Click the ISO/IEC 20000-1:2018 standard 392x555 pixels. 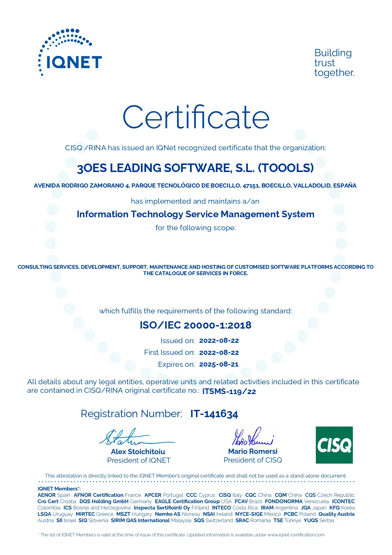(x=195, y=325)
